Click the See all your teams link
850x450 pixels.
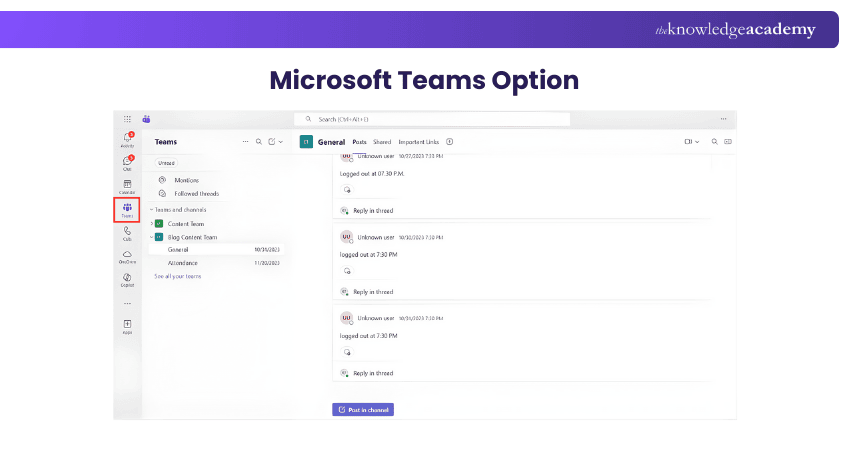tap(178, 277)
